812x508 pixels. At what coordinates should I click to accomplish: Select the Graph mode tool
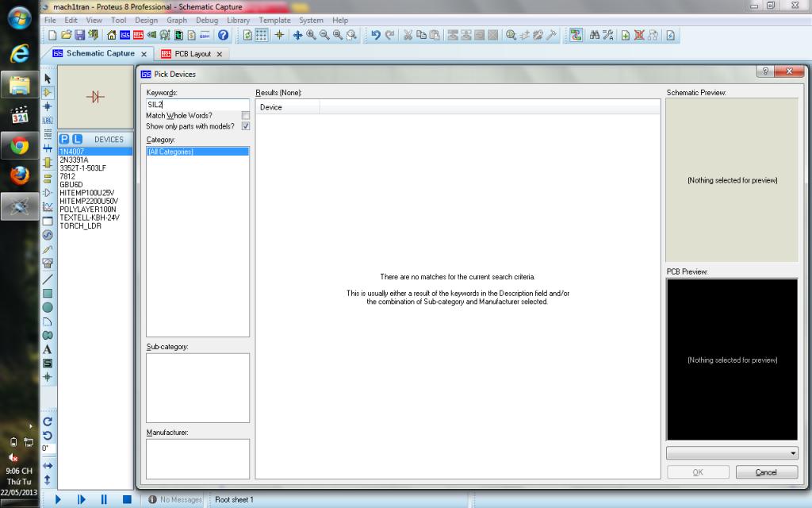pos(48,207)
